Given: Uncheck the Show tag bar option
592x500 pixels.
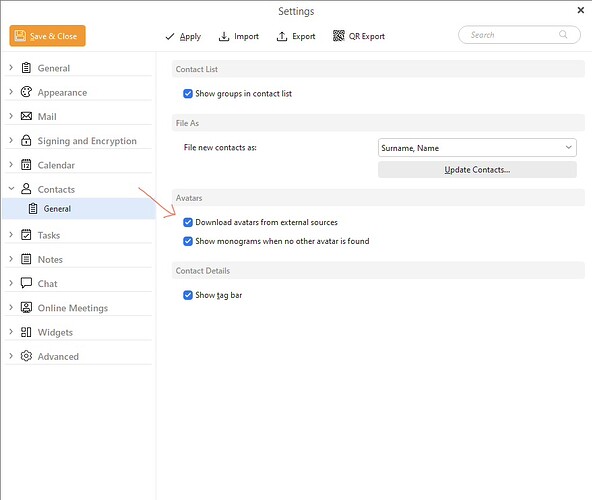Looking at the screenshot, I should coord(188,295).
